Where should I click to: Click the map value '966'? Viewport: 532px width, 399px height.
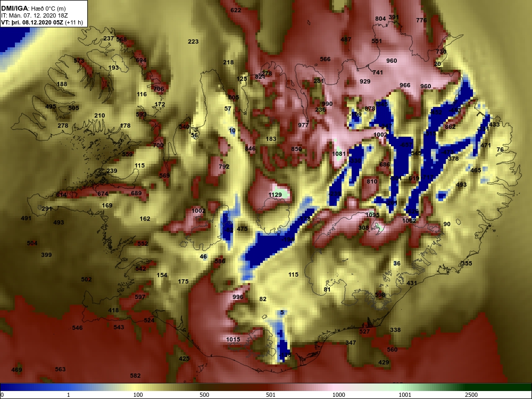point(405,85)
